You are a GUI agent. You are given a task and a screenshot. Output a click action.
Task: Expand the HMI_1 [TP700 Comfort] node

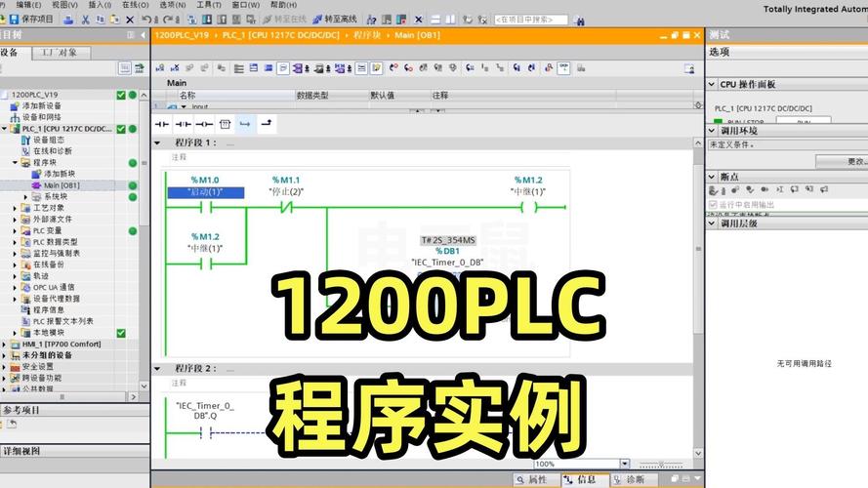[x=5, y=345]
